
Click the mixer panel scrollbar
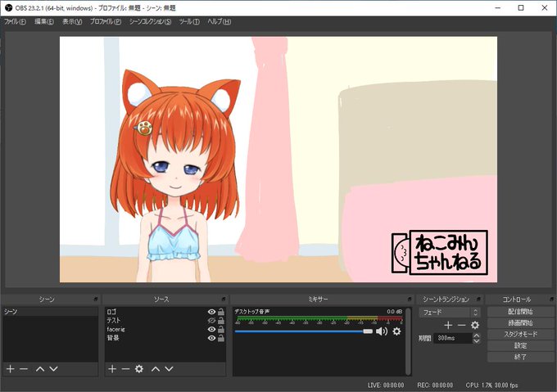(x=408, y=341)
